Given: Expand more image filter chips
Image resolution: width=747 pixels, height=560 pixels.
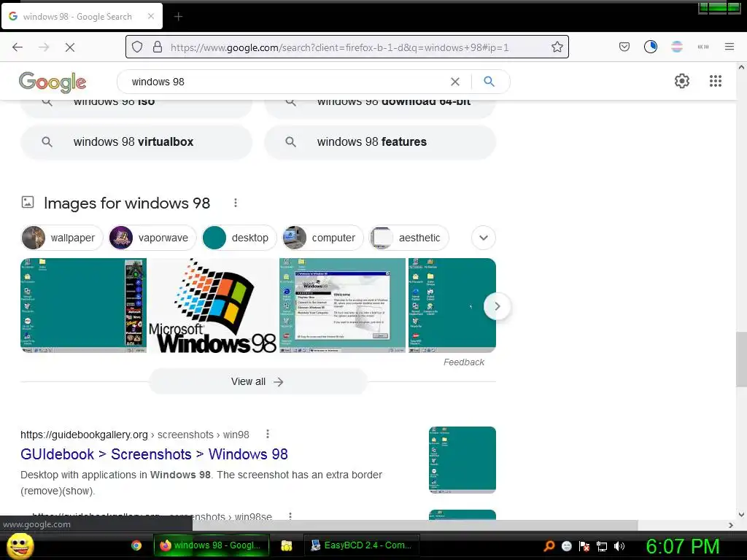Looking at the screenshot, I should (x=484, y=238).
